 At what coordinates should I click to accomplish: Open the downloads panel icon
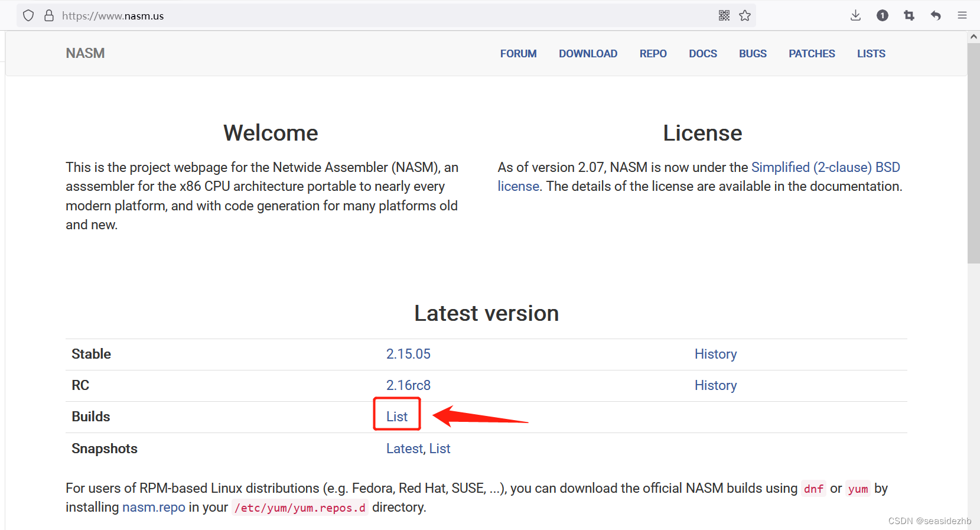pyautogui.click(x=855, y=15)
